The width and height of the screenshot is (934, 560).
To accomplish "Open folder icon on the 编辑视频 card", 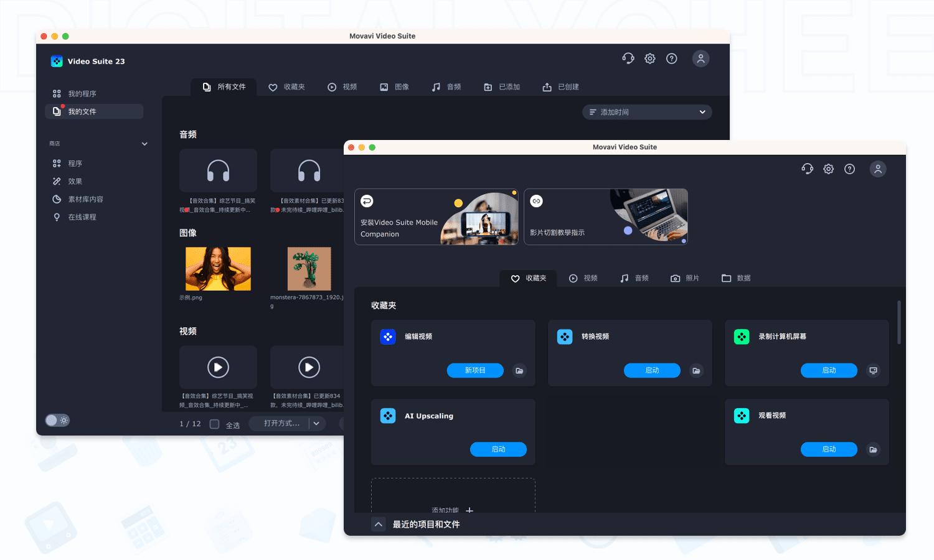I will click(519, 370).
